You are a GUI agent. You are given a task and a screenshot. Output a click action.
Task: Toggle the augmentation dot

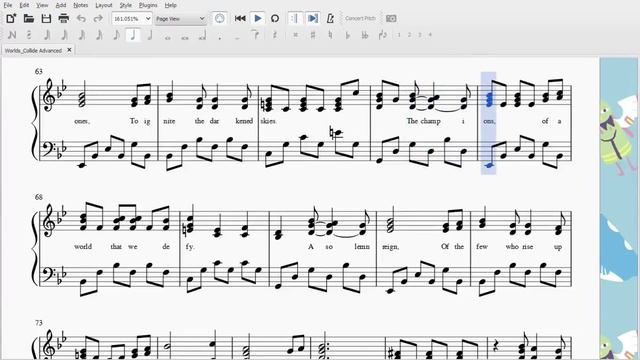coord(220,37)
